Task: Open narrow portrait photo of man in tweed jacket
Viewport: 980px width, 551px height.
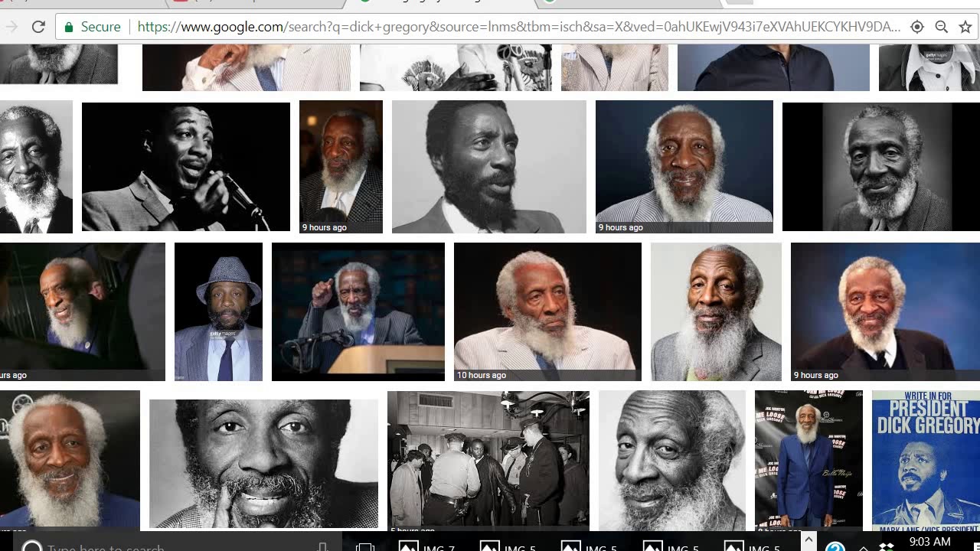Action: point(341,167)
